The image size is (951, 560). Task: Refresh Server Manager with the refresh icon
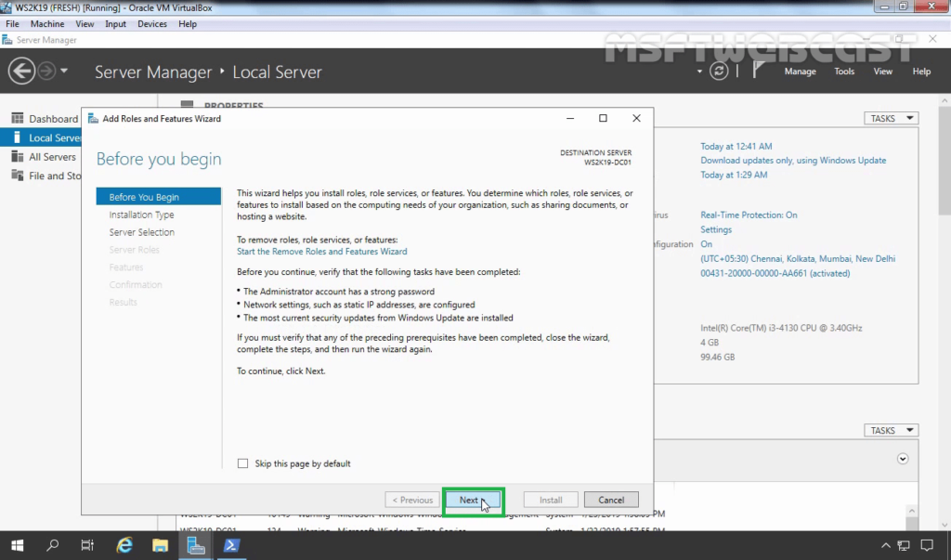point(719,71)
